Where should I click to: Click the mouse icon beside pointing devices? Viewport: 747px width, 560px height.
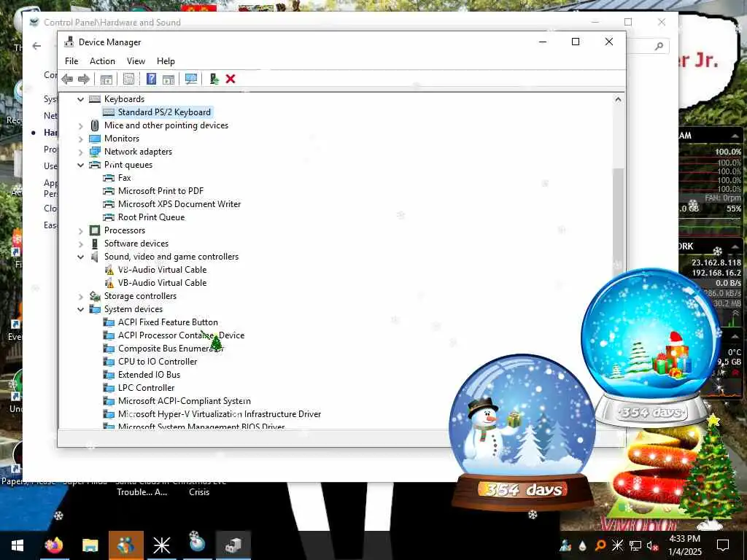(96, 125)
